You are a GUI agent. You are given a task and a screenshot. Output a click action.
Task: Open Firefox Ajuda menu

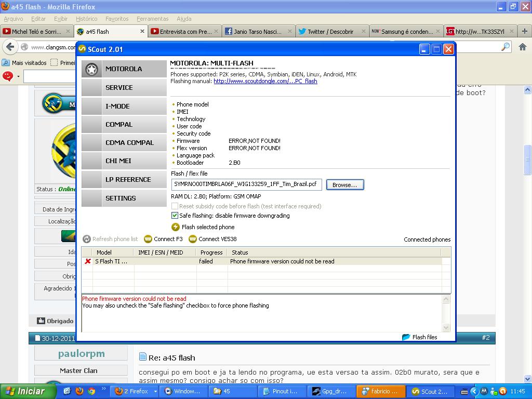[184, 19]
